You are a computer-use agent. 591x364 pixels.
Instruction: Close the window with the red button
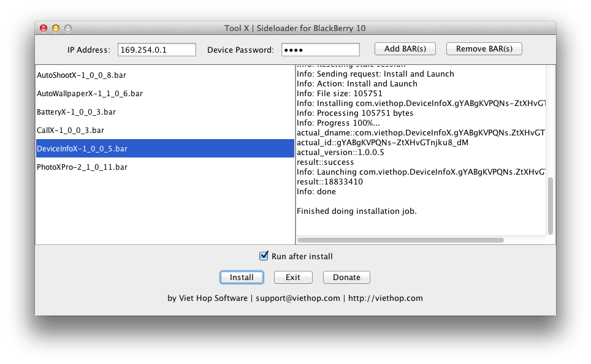(x=44, y=28)
